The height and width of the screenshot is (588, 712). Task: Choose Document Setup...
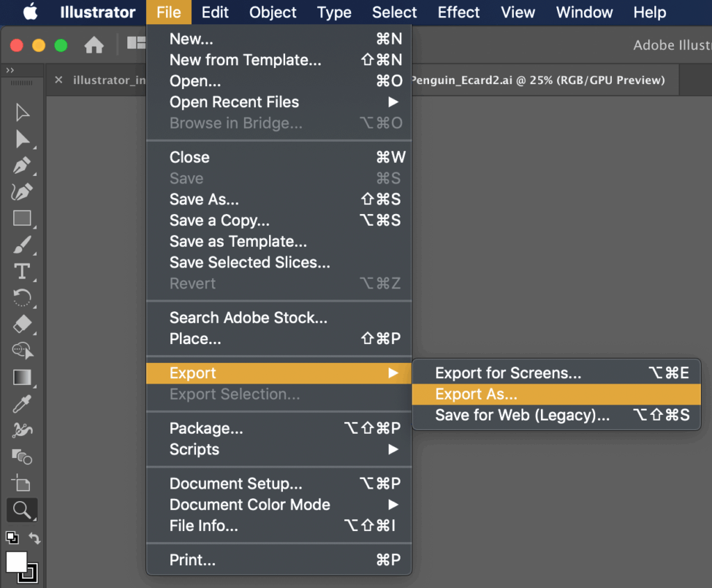pyautogui.click(x=279, y=484)
